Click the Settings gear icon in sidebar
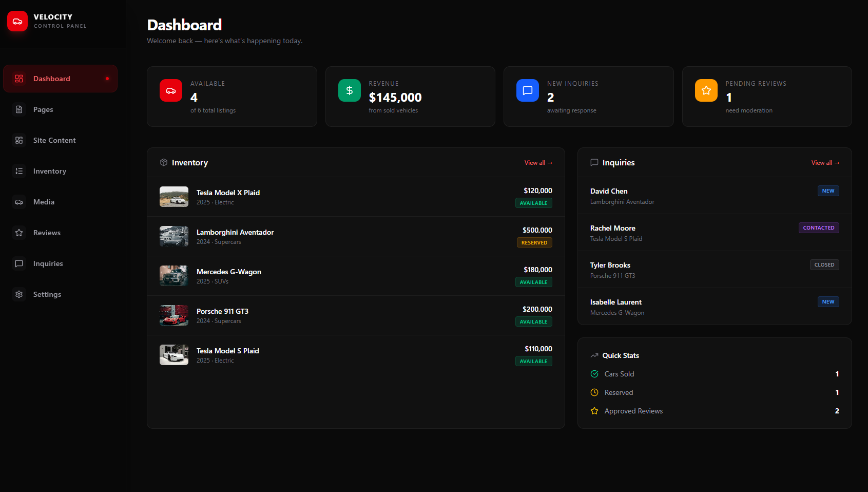 point(19,294)
